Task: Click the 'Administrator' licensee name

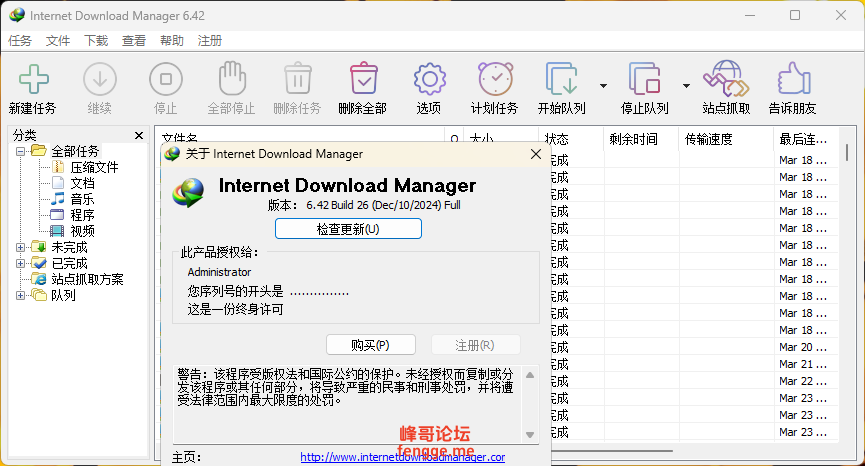Action: [x=219, y=272]
